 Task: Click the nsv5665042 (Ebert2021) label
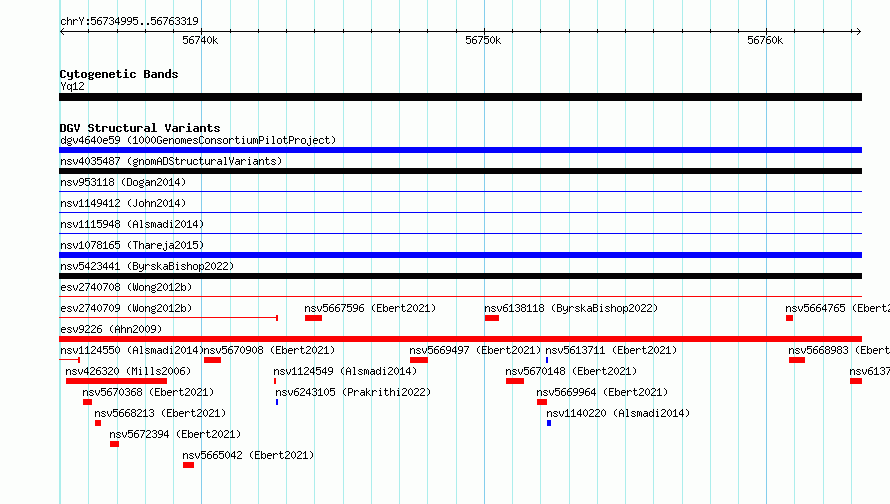[248, 455]
